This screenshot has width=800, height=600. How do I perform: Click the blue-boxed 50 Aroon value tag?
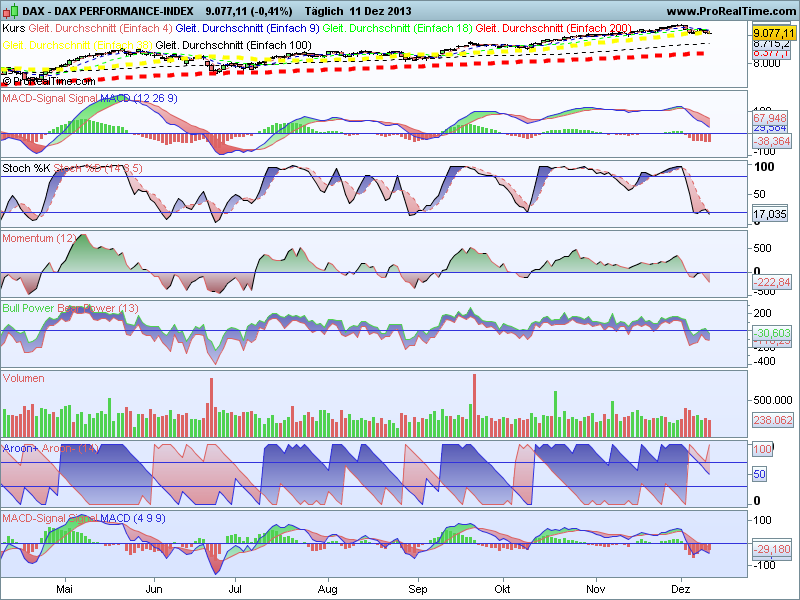[759, 474]
